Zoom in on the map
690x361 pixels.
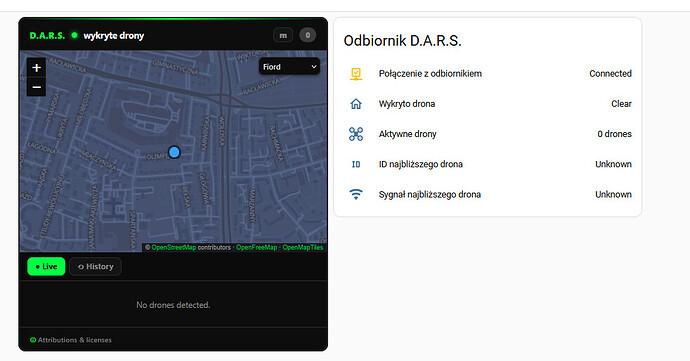(x=37, y=67)
